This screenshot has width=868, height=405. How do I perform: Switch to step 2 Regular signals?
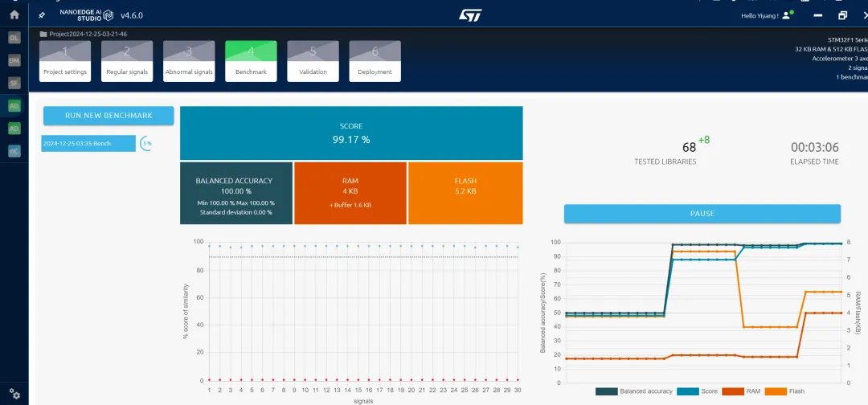[x=127, y=61]
